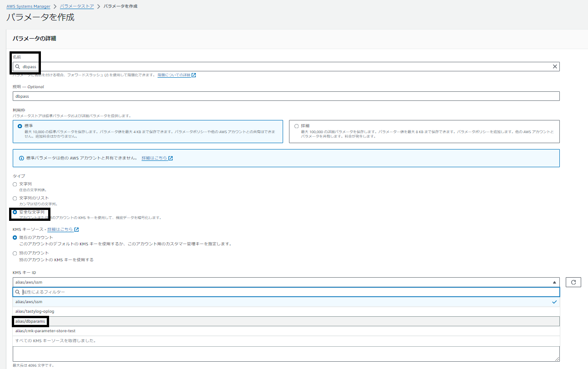Select 文字列 type radio button
This screenshot has height=369, width=588.
click(15, 184)
